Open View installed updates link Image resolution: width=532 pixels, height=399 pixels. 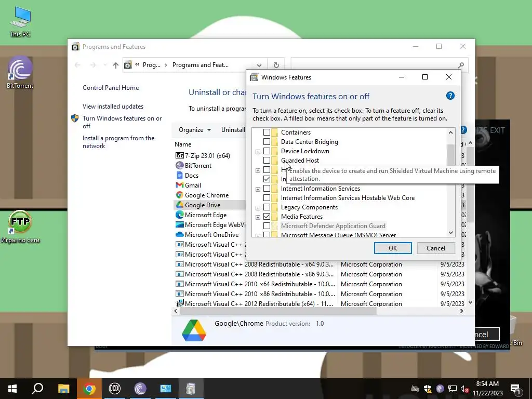pos(113,107)
